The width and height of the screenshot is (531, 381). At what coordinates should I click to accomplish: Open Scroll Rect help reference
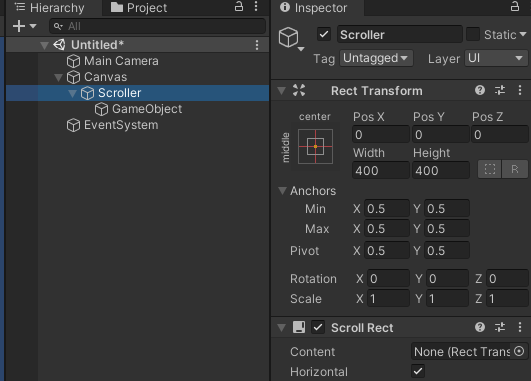click(480, 327)
